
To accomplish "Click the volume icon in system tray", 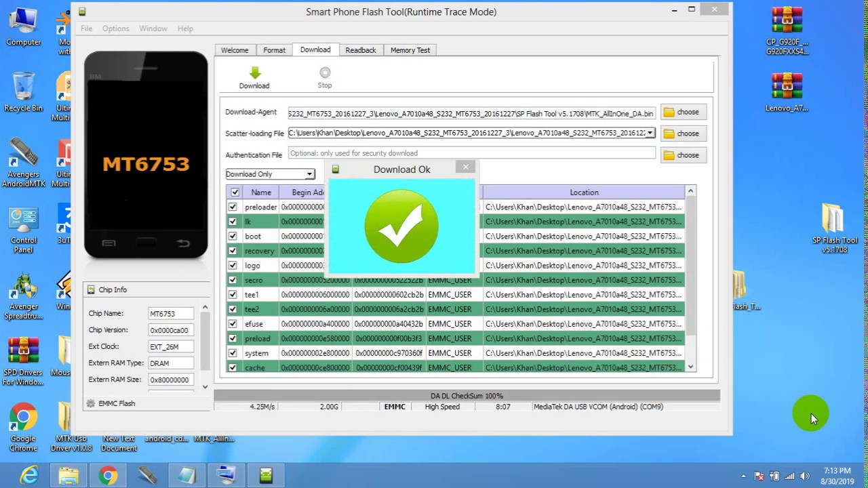I will 805,476.
